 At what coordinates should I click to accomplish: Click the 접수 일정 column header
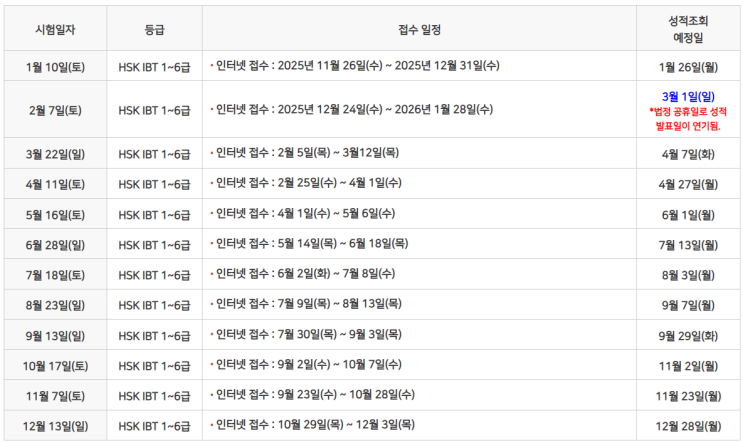(418, 28)
